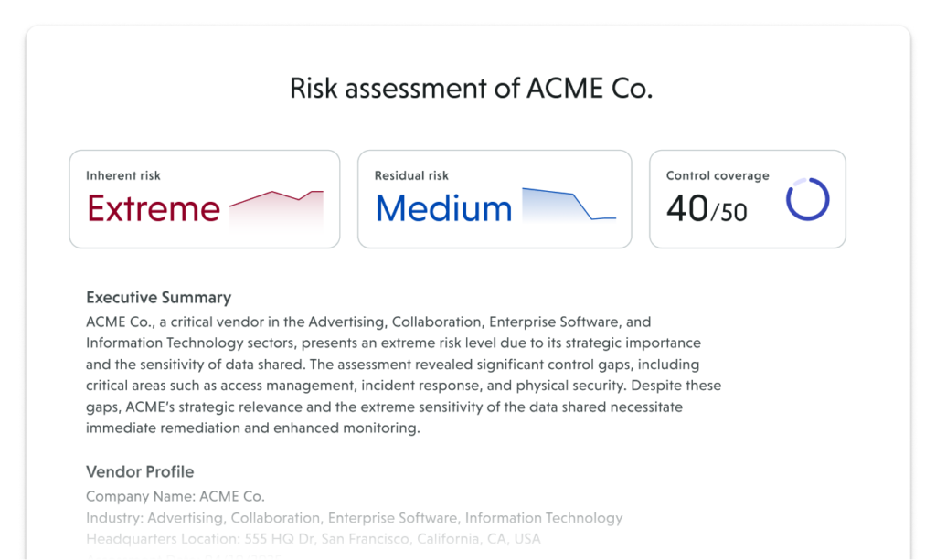Open the Inherent risk card label
936x560 pixels.
point(123,175)
